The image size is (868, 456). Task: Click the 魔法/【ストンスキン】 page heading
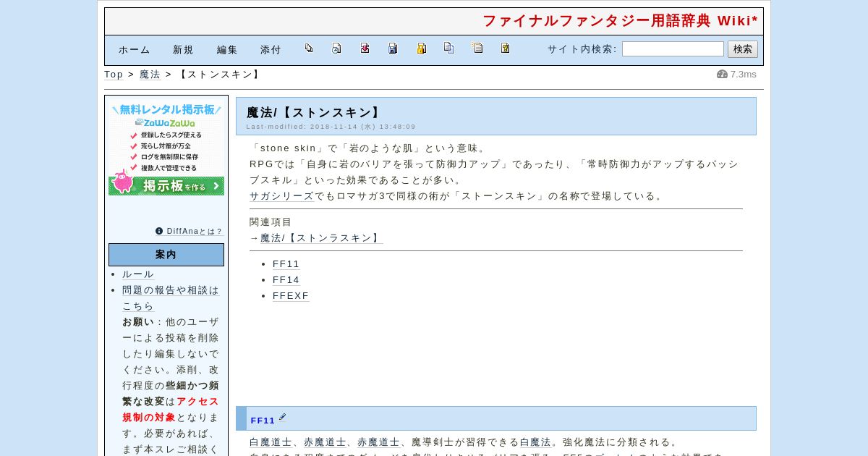(315, 113)
